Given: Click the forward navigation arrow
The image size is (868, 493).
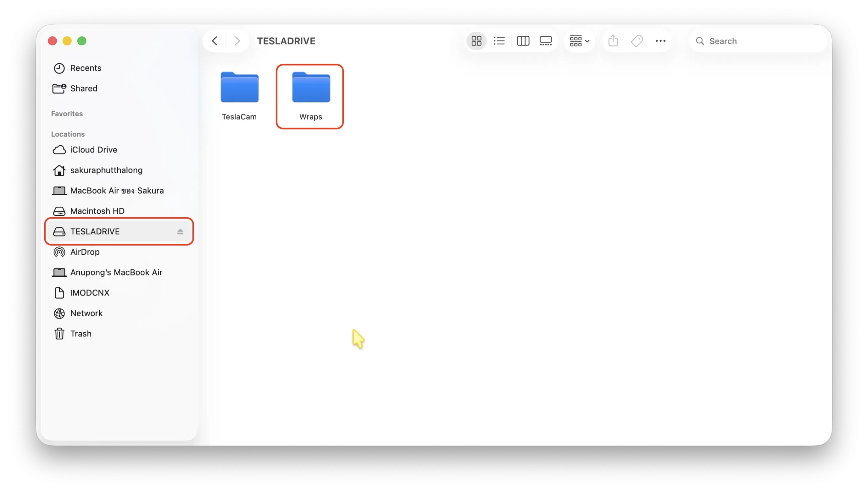Looking at the screenshot, I should click(x=237, y=41).
